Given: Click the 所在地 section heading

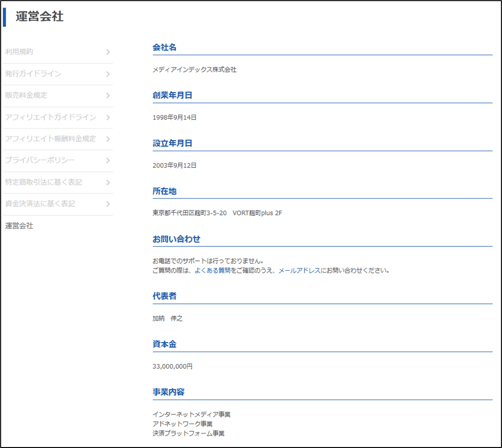Looking at the screenshot, I should [164, 191].
